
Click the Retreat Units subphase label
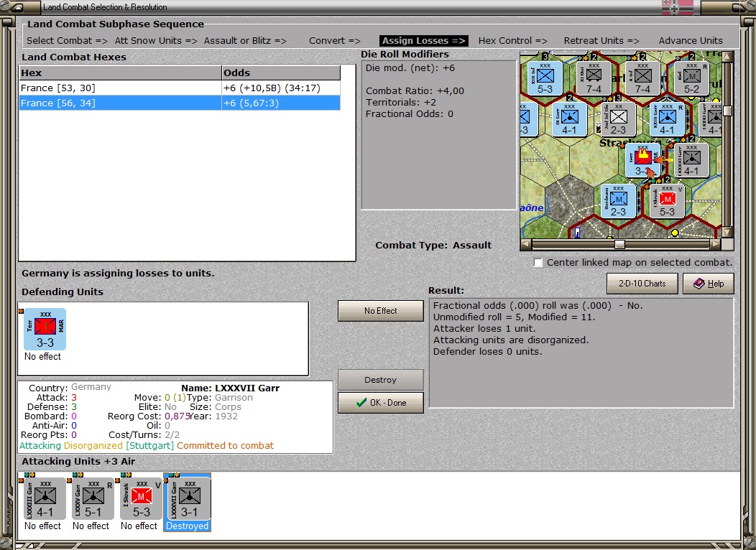(601, 41)
